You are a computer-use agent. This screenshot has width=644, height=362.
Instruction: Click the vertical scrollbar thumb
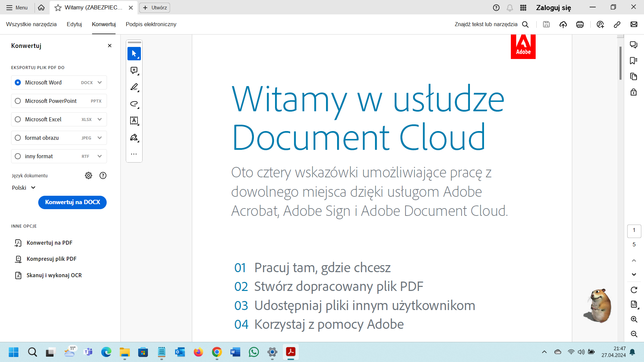click(621, 63)
